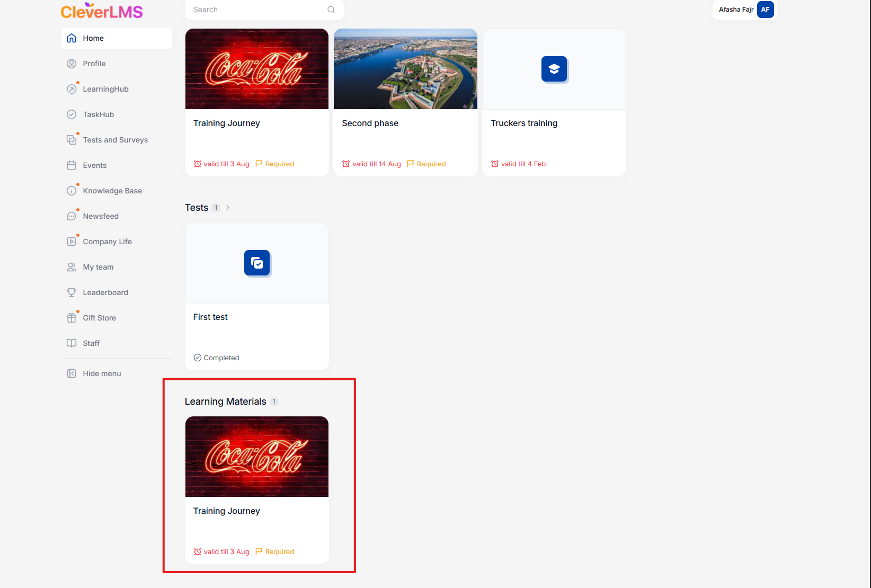Image resolution: width=871 pixels, height=588 pixels.
Task: Select My team in sidebar
Action: point(117,267)
